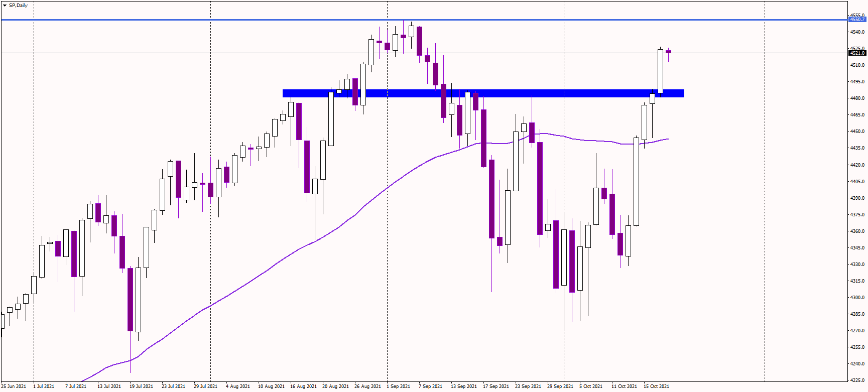Click the 4465.0 price axis label
The width and height of the screenshot is (868, 392).
857,115
